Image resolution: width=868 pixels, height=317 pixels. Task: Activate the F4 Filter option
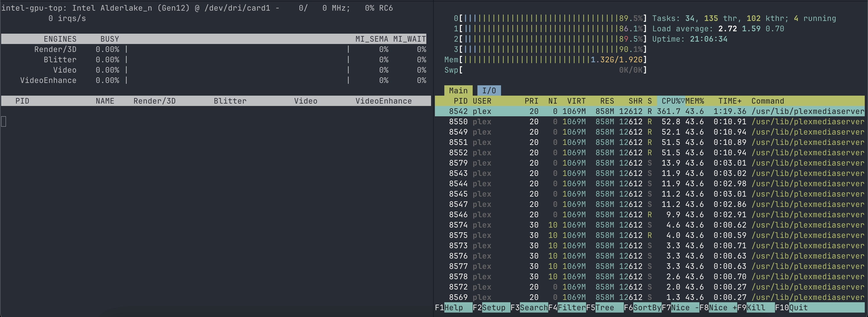point(567,308)
